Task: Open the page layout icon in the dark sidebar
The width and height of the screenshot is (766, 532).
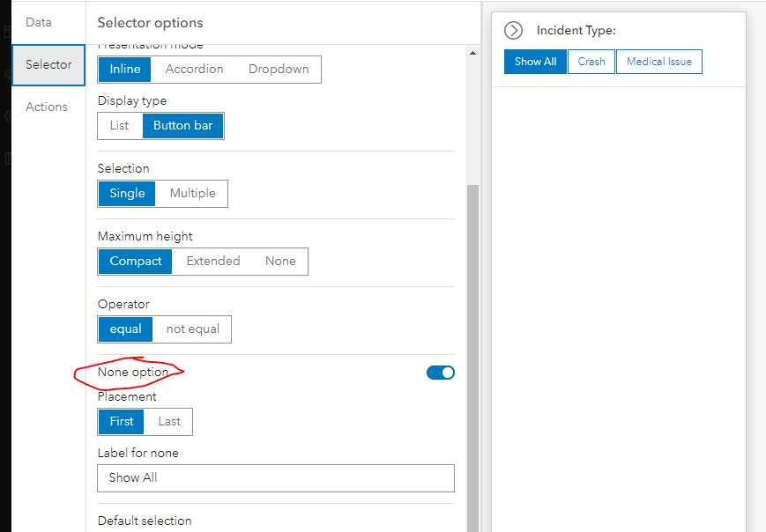Action: (x=6, y=31)
